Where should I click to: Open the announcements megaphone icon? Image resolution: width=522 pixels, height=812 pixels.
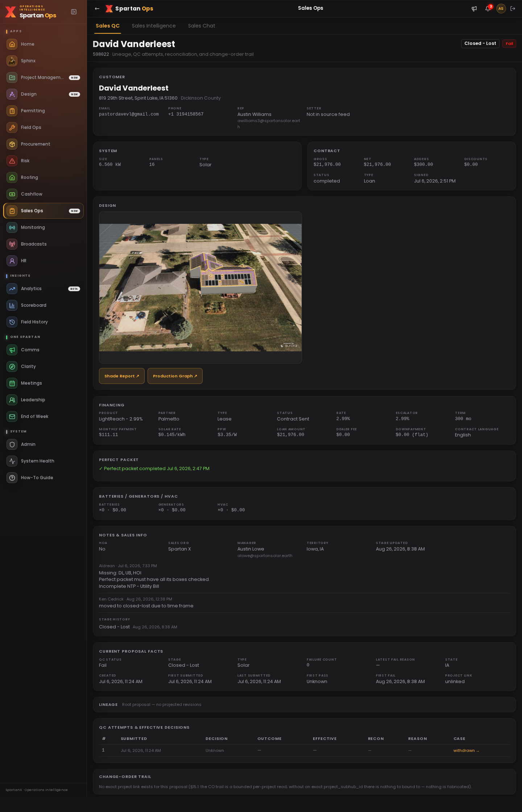(x=474, y=9)
